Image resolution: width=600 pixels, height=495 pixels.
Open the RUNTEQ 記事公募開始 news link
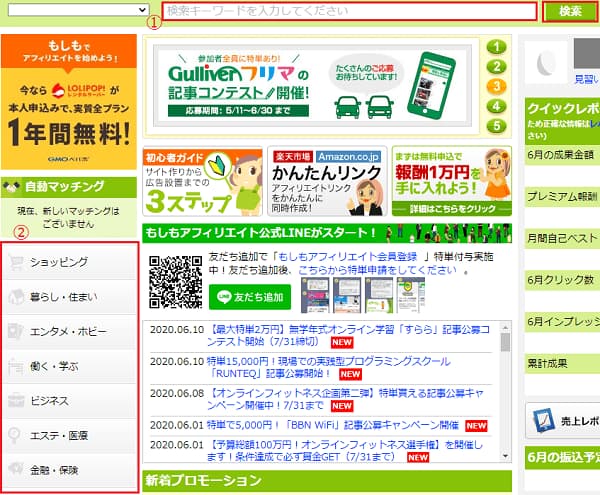tap(328, 367)
